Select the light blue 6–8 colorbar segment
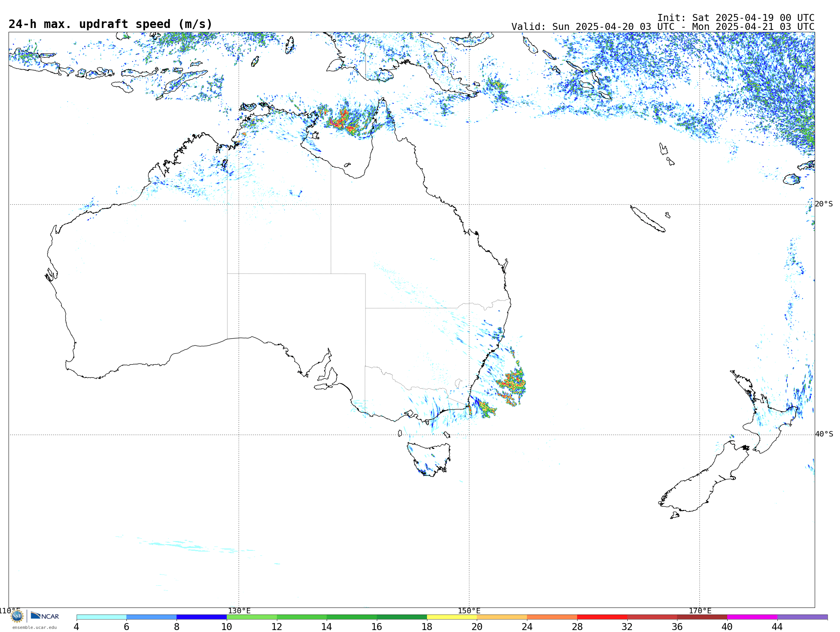This screenshot has width=840, height=632. (x=152, y=617)
